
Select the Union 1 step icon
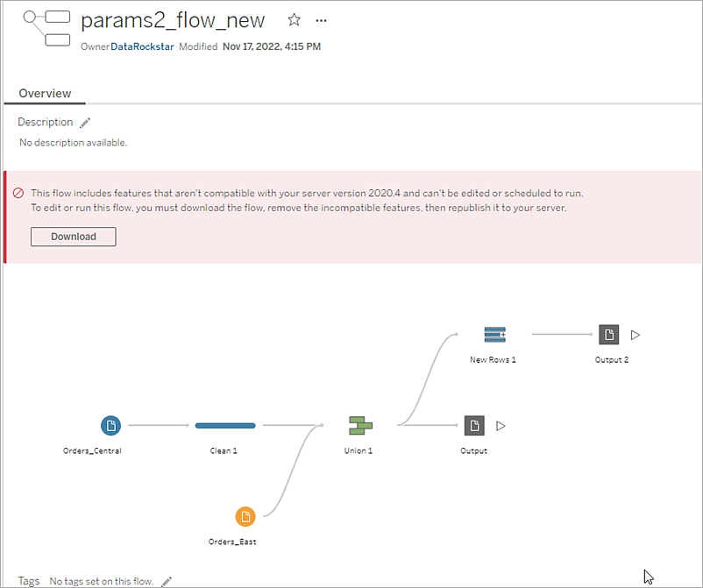point(360,425)
